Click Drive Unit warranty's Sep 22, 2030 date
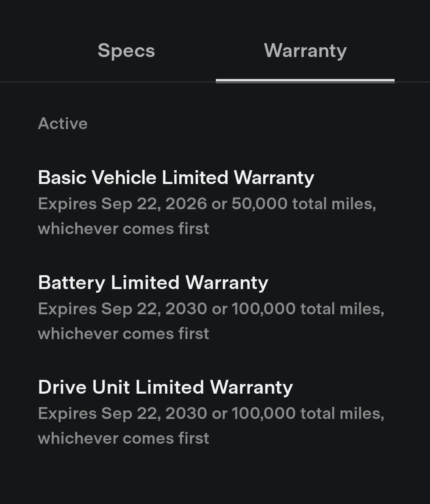The image size is (430, 504). click(x=154, y=413)
